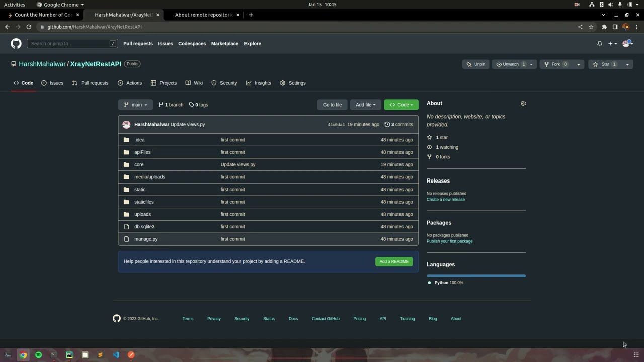644x362 pixels.
Task: Click the GitHub logo in the footer
Action: pyautogui.click(x=117, y=318)
